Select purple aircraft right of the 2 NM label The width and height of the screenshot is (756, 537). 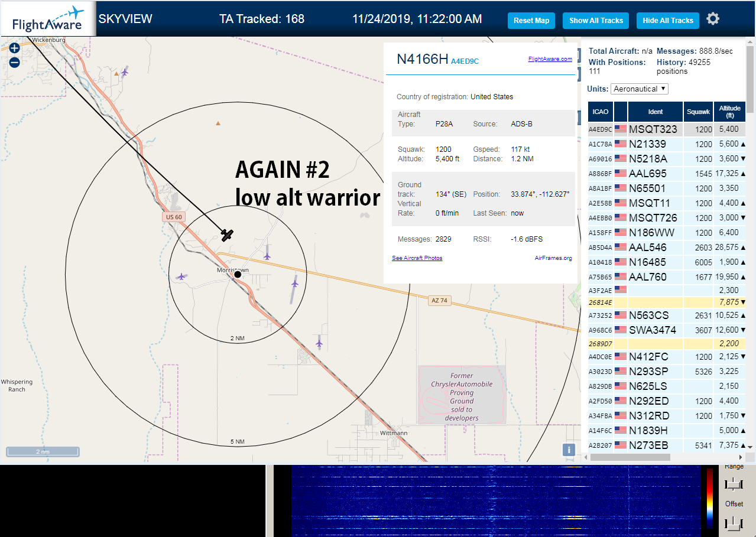[x=319, y=343]
